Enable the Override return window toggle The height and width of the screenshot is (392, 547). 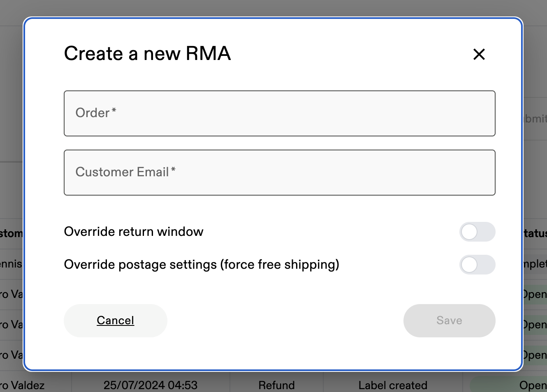[477, 232]
